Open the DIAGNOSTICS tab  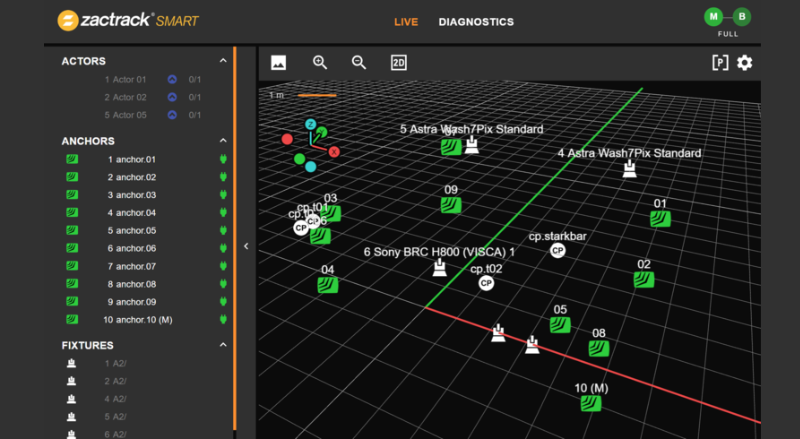476,22
